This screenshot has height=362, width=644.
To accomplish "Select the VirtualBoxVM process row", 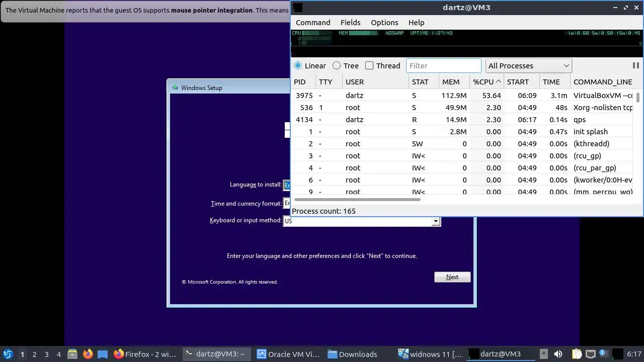I will click(463, 96).
